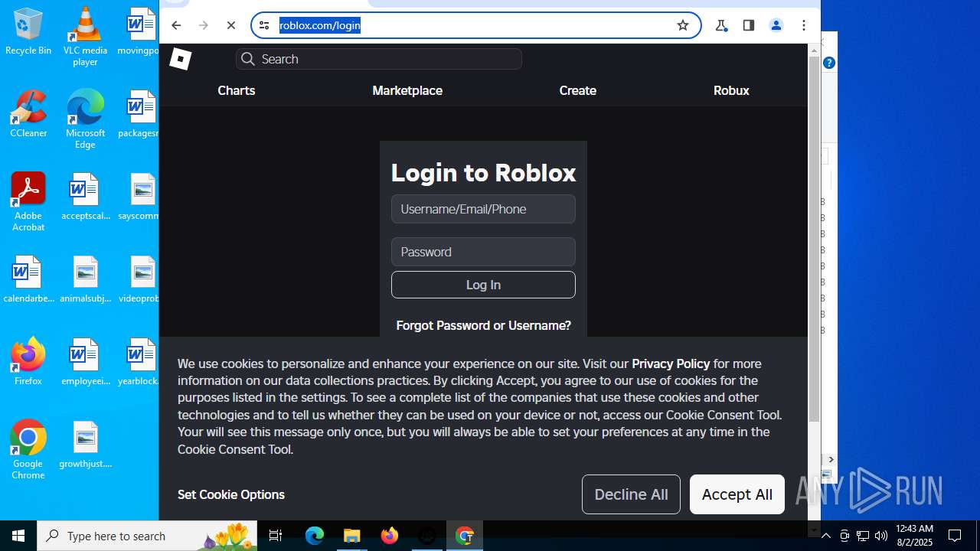View site information icon in address bar
The height and width of the screenshot is (551, 980).
[264, 25]
